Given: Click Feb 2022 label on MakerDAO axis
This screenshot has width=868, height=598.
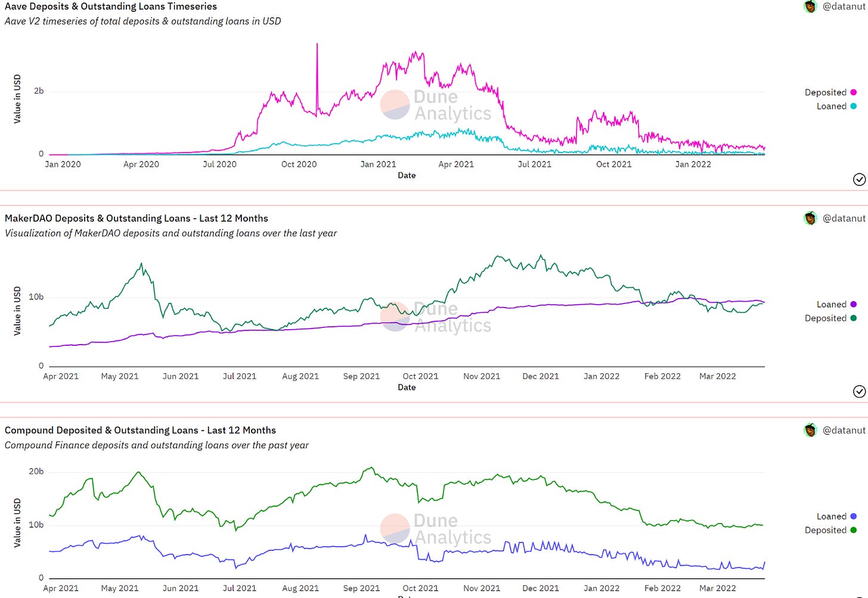Looking at the screenshot, I should point(662,376).
